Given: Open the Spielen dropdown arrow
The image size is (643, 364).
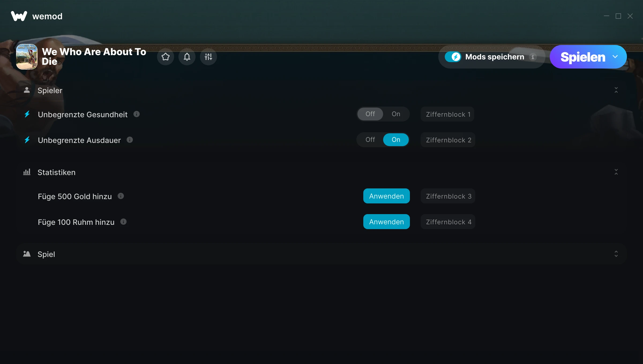Looking at the screenshot, I should point(615,57).
